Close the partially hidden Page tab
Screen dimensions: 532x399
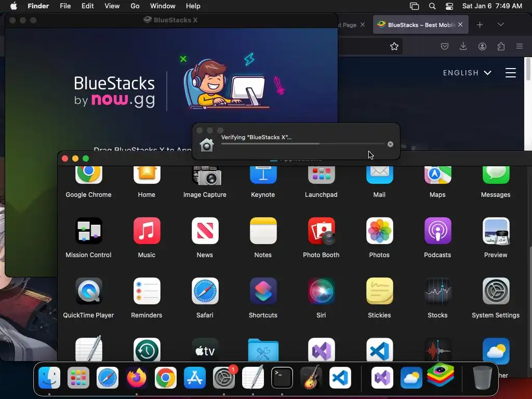(x=362, y=24)
